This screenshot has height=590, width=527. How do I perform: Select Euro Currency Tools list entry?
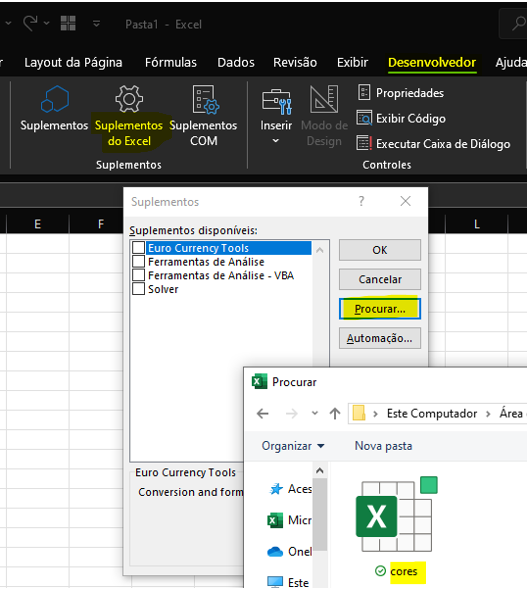pos(229,248)
